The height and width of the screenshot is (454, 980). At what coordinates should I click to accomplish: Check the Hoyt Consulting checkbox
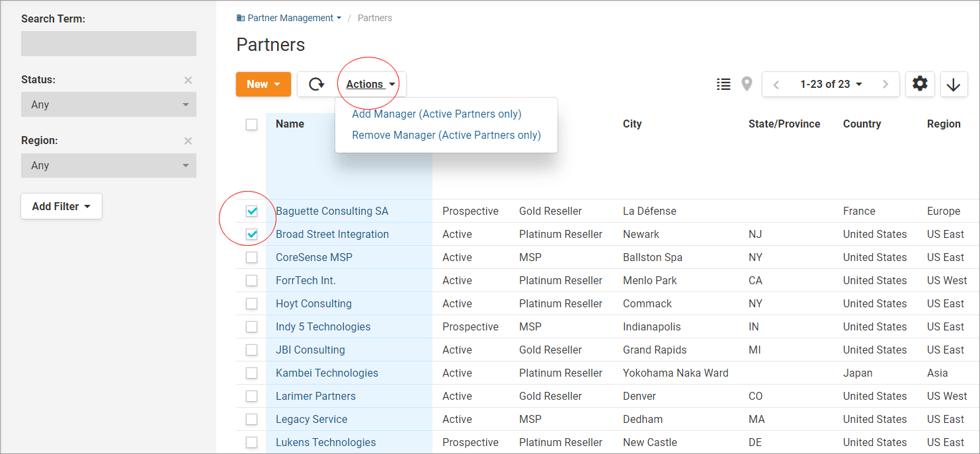pyautogui.click(x=251, y=303)
